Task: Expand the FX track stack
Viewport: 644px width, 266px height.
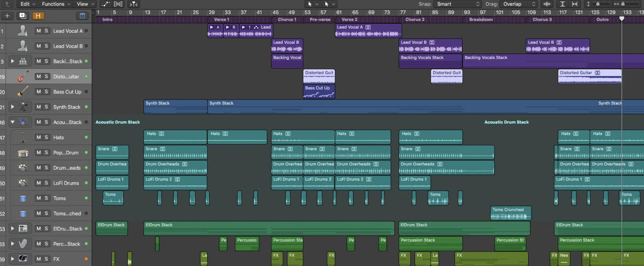Action: [13, 259]
